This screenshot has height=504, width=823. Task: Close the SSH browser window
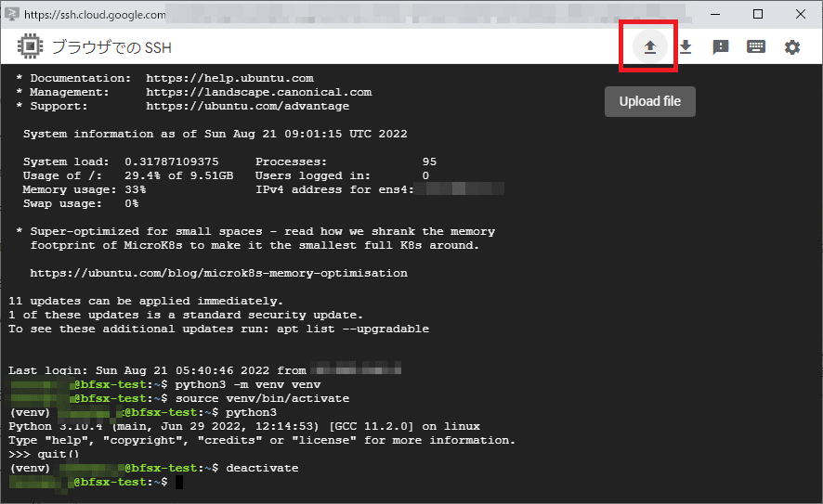801,14
